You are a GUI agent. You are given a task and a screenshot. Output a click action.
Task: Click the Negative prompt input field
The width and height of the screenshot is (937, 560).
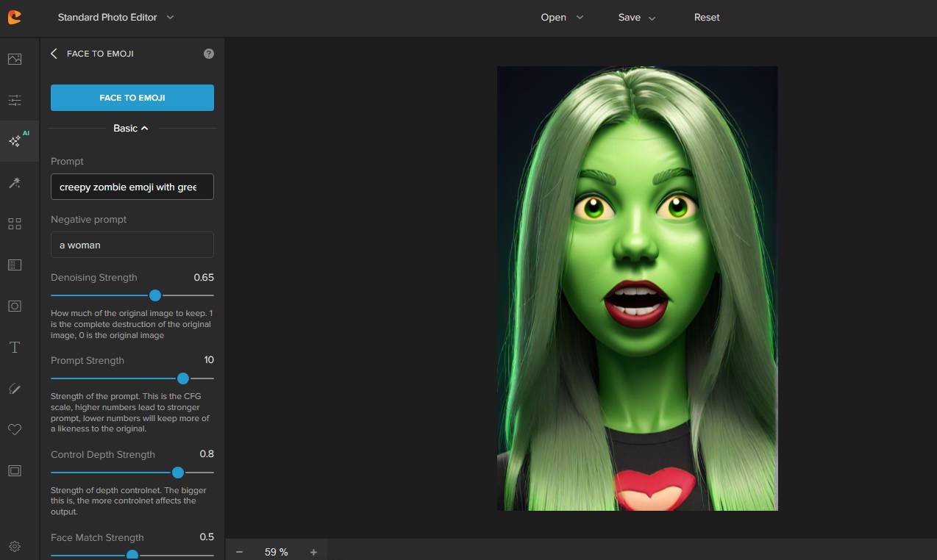[132, 245]
